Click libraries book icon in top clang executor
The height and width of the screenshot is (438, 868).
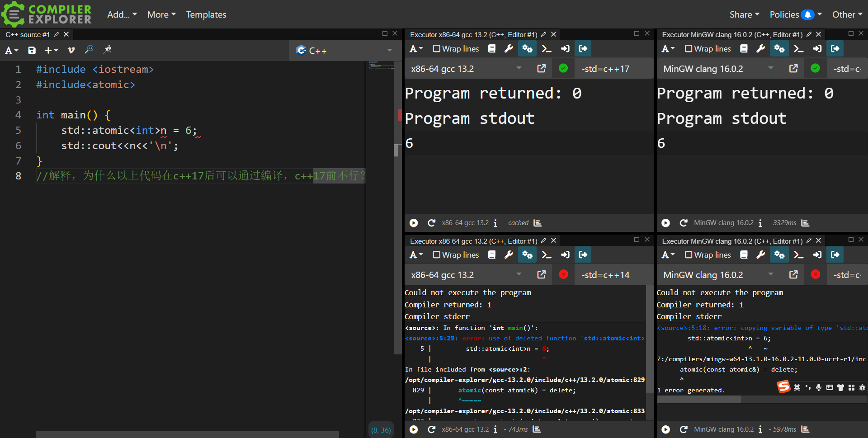tap(744, 49)
